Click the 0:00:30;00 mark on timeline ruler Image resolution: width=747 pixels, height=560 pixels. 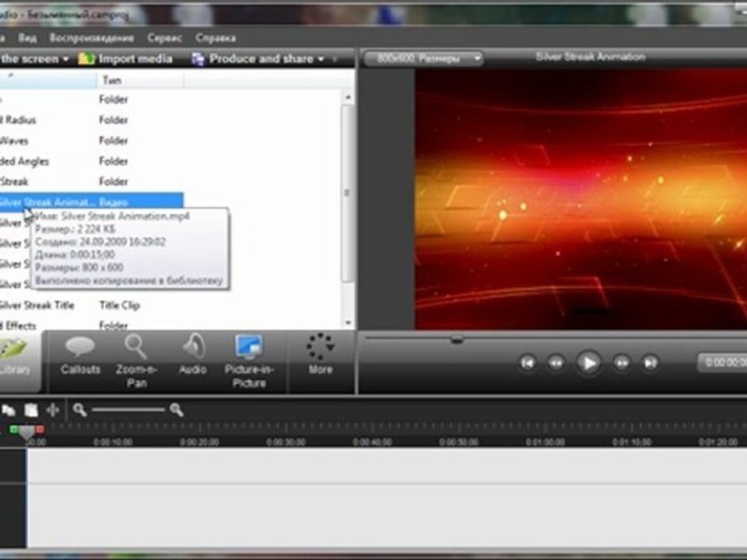[x=286, y=442]
